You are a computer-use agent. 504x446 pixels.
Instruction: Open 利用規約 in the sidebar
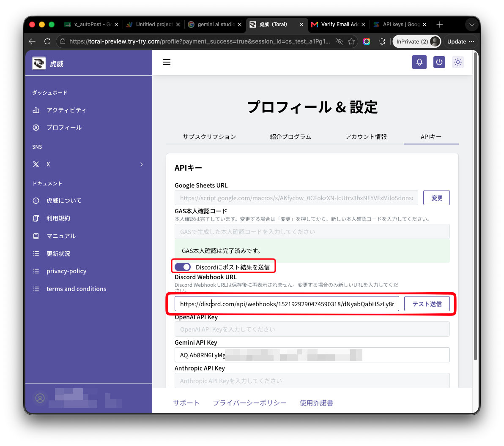[x=58, y=218]
